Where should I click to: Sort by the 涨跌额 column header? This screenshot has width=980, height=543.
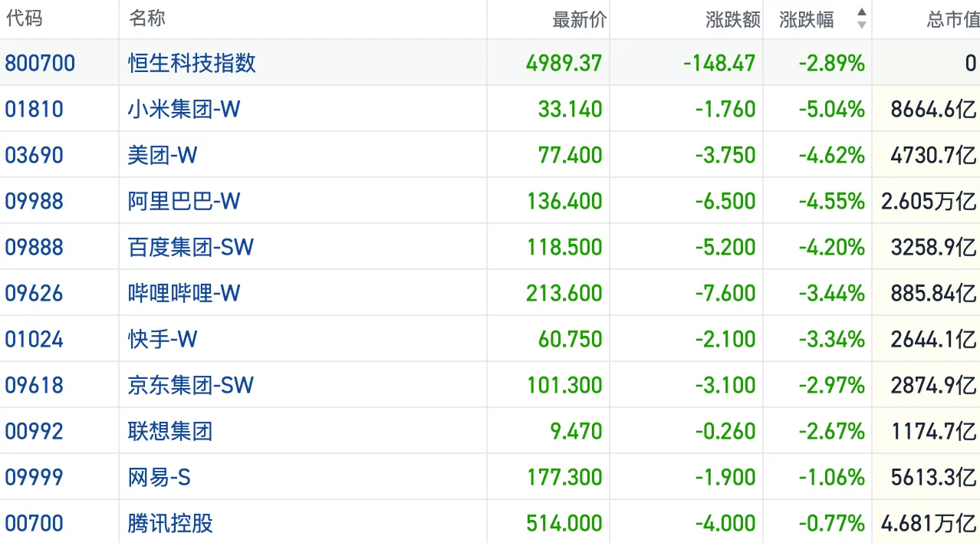pos(732,20)
